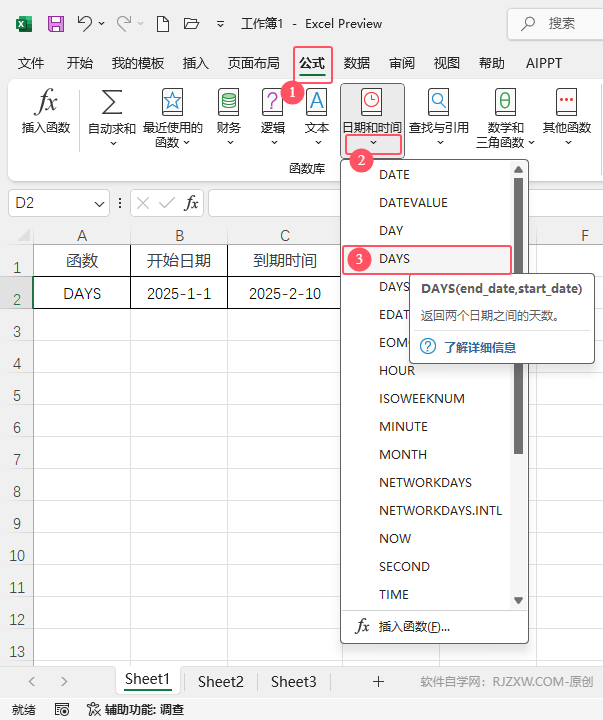Open the customize quick access toolbar arrow
This screenshot has width=603, height=720.
(x=220, y=24)
